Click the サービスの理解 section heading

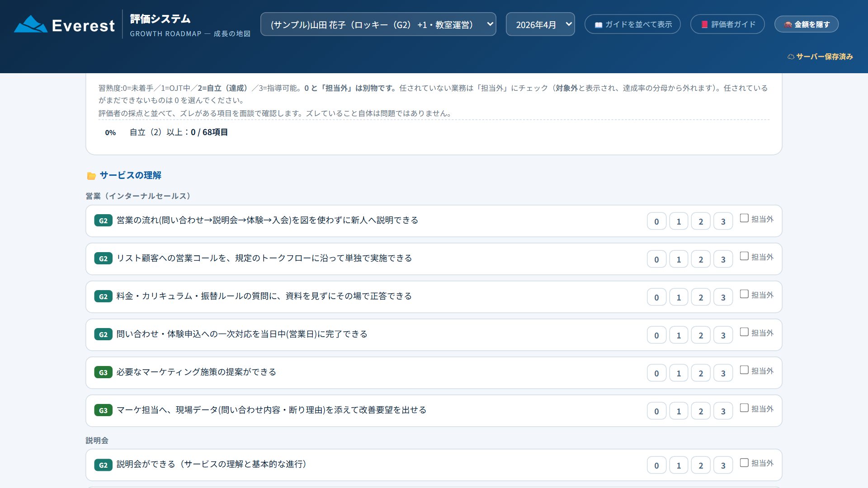pyautogui.click(x=130, y=175)
